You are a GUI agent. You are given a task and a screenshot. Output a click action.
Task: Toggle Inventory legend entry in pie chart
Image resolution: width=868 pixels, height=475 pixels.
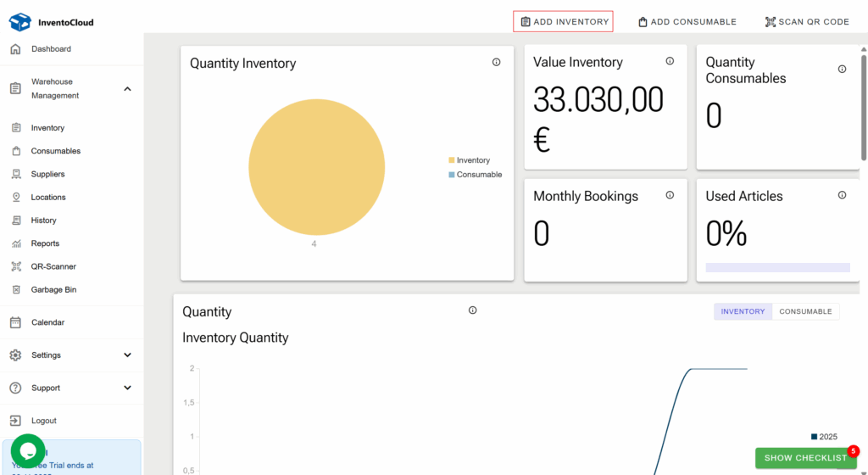[x=470, y=160]
